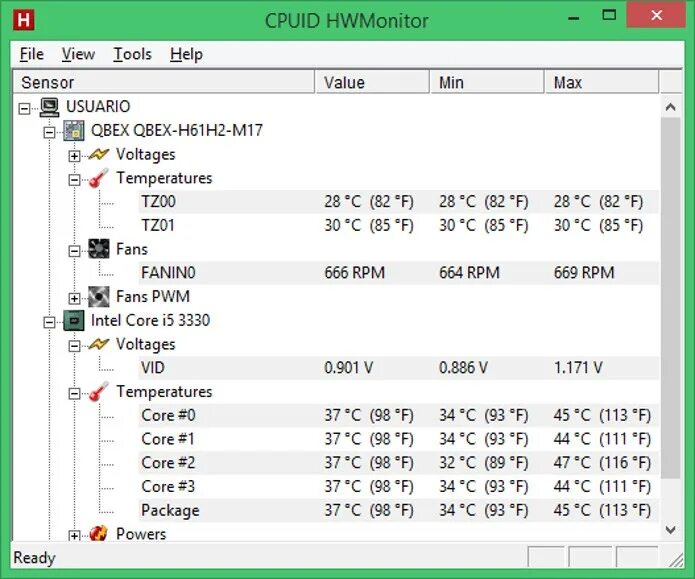Select the Intel Core i5 3330 label

click(x=150, y=320)
